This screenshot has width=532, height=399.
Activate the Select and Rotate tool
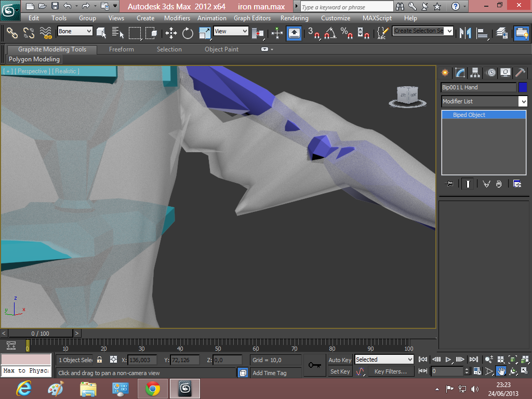187,33
